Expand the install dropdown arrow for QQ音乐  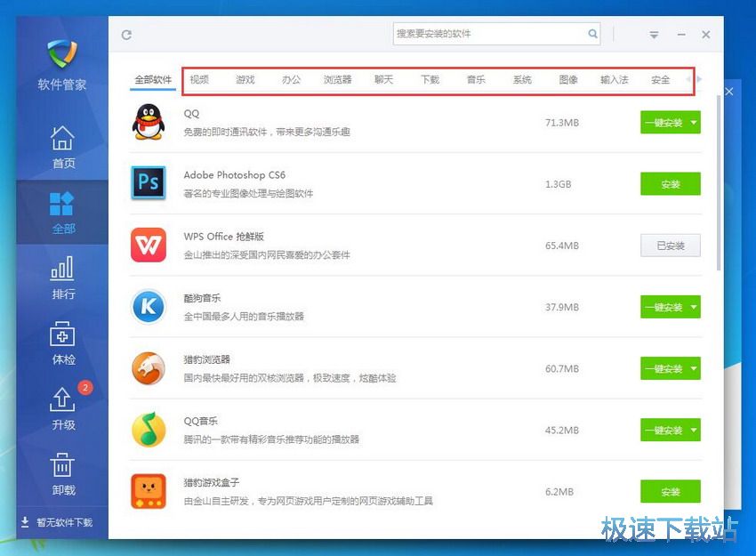point(694,431)
